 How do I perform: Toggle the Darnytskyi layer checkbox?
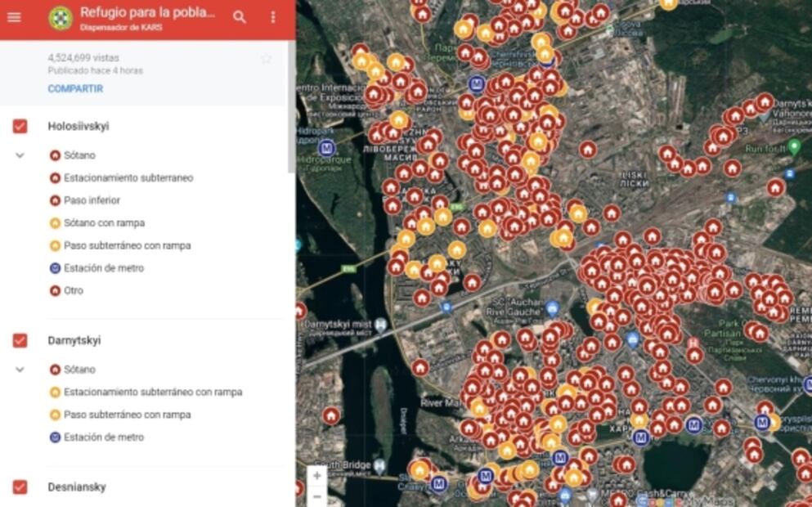click(x=20, y=340)
